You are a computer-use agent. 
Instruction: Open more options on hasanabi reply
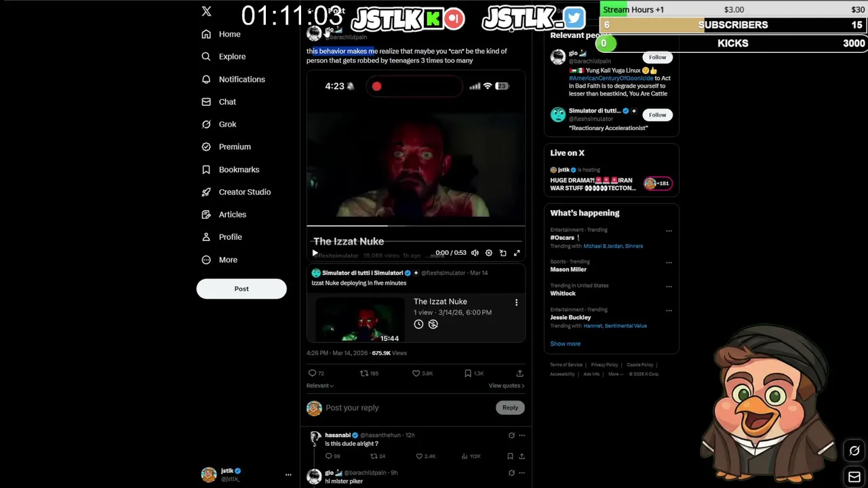click(521, 435)
